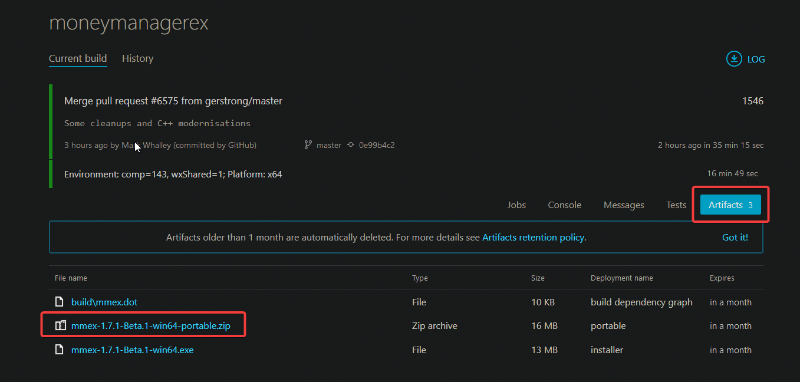Click the build dependency graph deployment name
The height and width of the screenshot is (382, 800).
(x=641, y=302)
